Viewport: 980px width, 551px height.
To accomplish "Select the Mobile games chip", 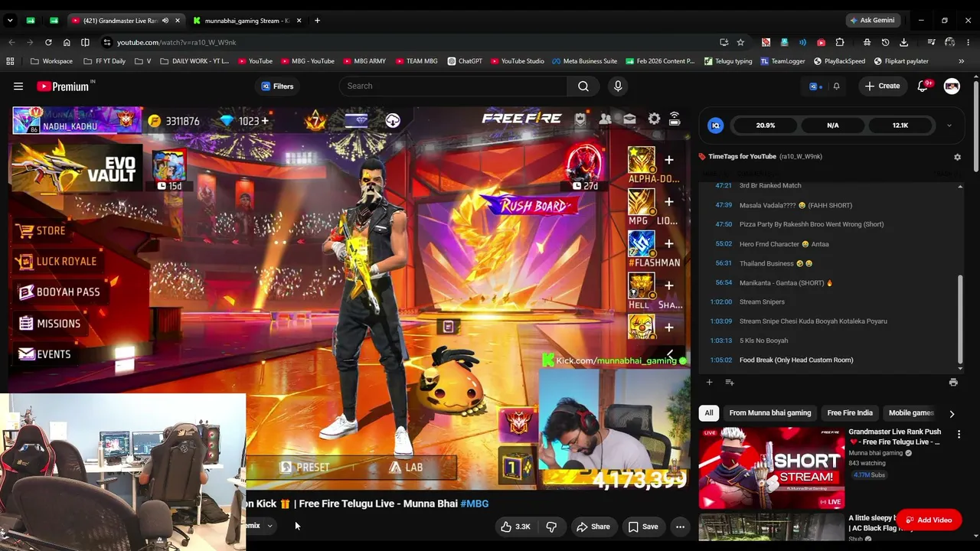I will tap(911, 413).
